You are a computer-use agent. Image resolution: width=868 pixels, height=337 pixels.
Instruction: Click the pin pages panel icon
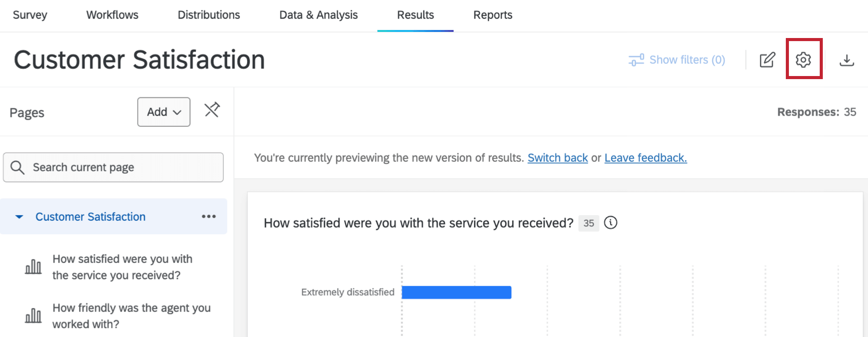pos(212,110)
